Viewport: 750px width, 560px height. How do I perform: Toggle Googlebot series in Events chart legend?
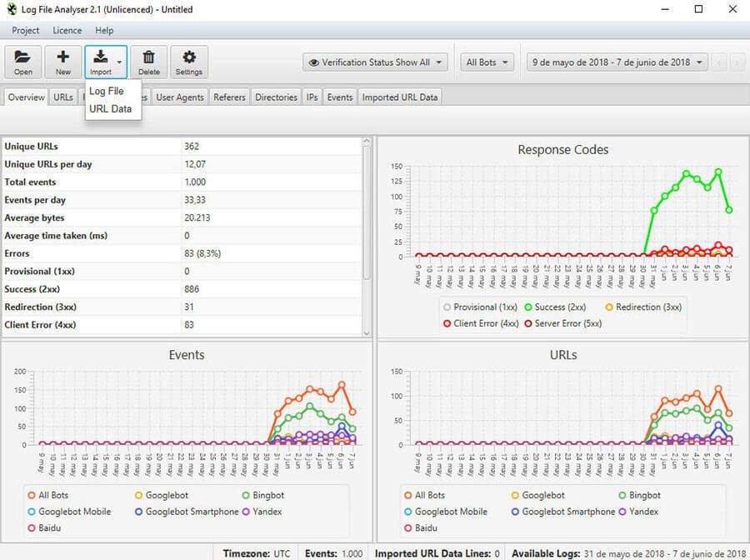pos(161,495)
